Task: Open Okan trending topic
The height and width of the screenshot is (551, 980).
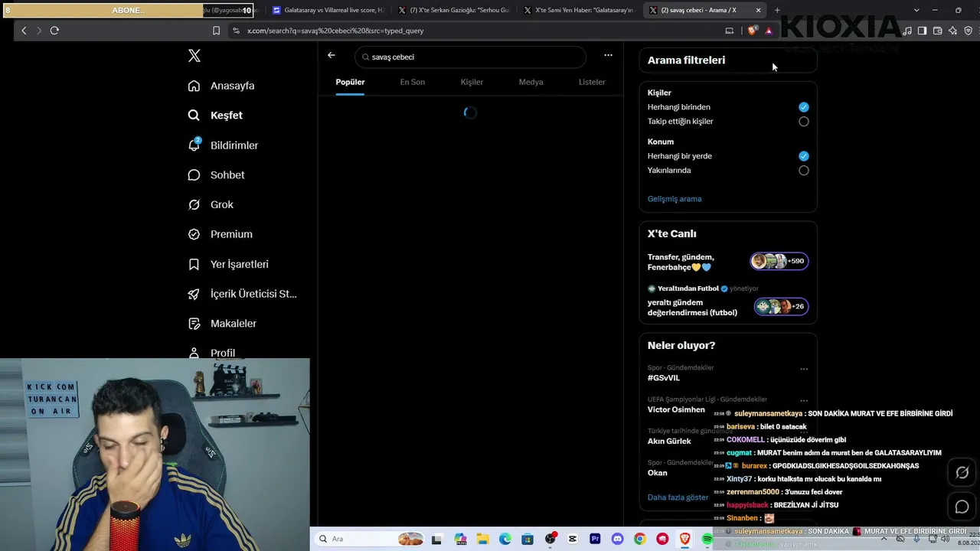Action: 658,473
